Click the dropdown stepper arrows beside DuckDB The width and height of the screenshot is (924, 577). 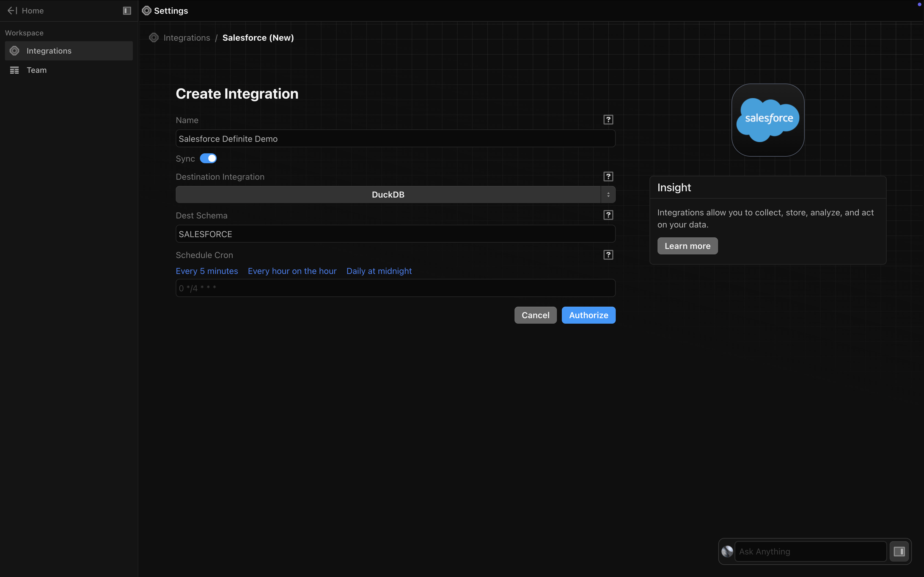tap(608, 195)
